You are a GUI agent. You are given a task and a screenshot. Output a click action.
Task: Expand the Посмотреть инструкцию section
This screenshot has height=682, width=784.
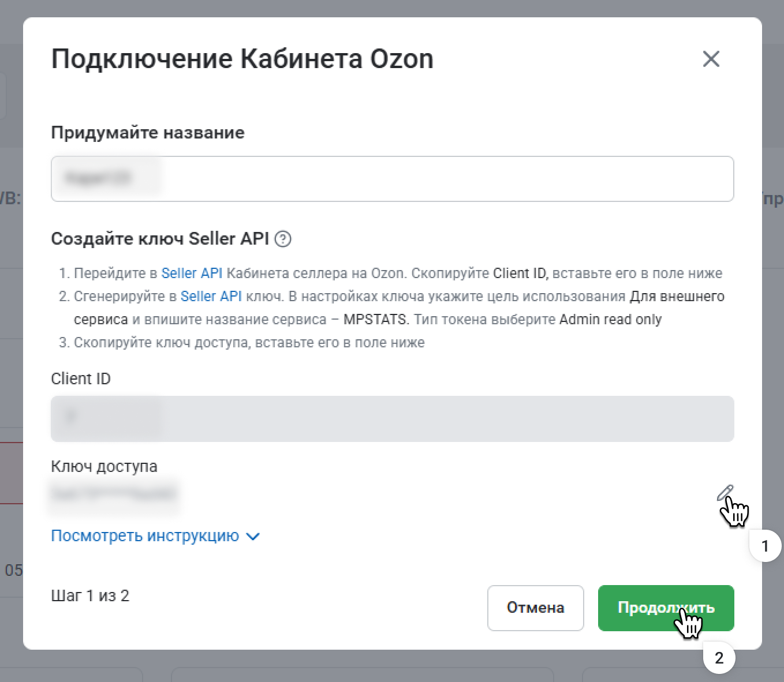pyautogui.click(x=155, y=536)
